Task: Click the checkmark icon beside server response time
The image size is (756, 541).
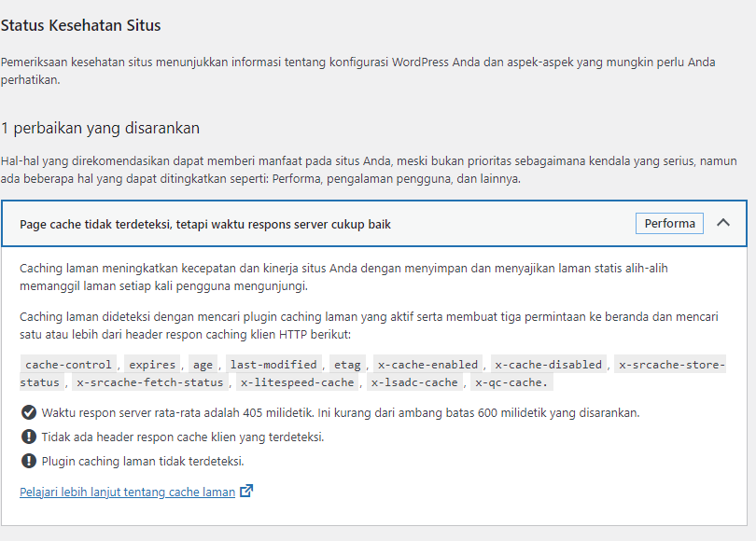Action: pyautogui.click(x=29, y=412)
